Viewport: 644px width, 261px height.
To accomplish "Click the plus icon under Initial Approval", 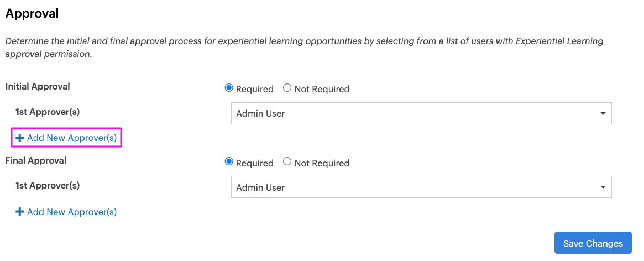I will tap(20, 138).
